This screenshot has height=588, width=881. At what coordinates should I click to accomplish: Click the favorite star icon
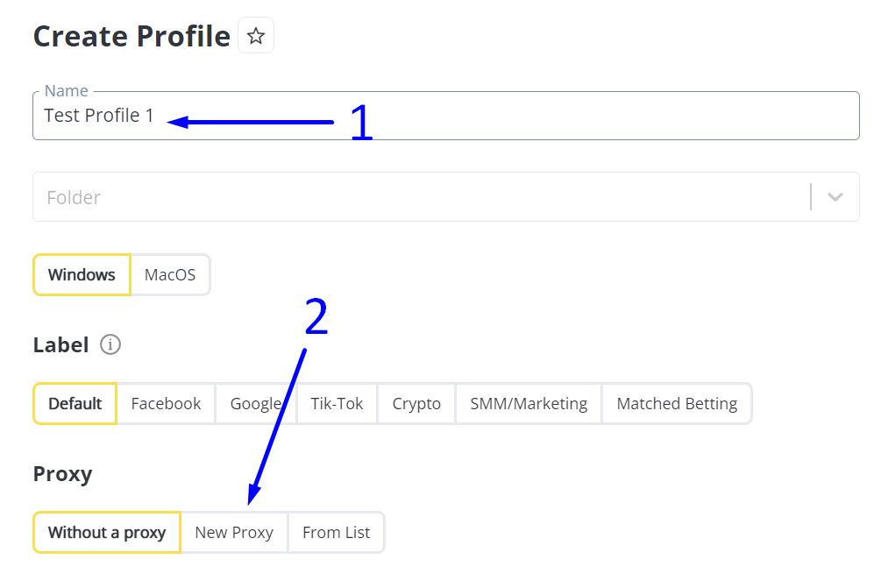pyautogui.click(x=256, y=36)
